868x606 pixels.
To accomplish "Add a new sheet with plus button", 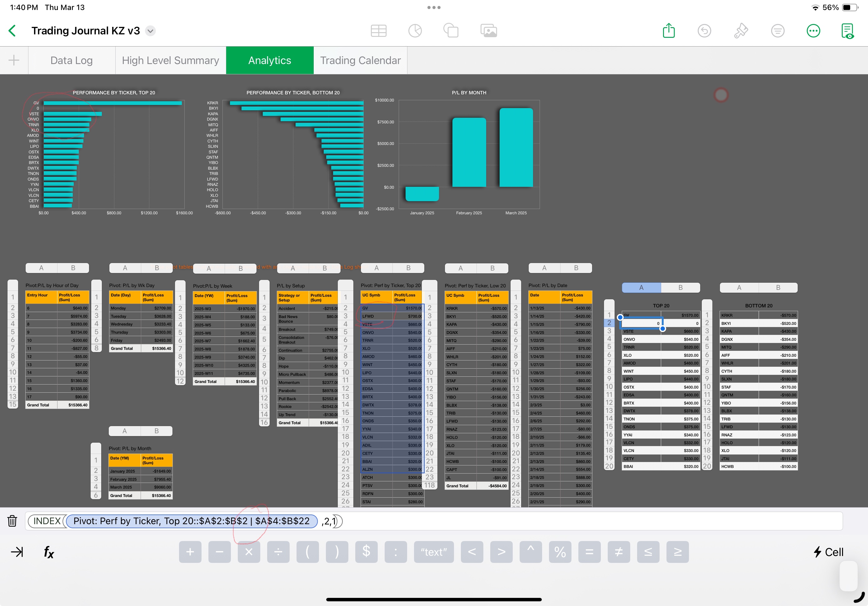I will 14,61.
